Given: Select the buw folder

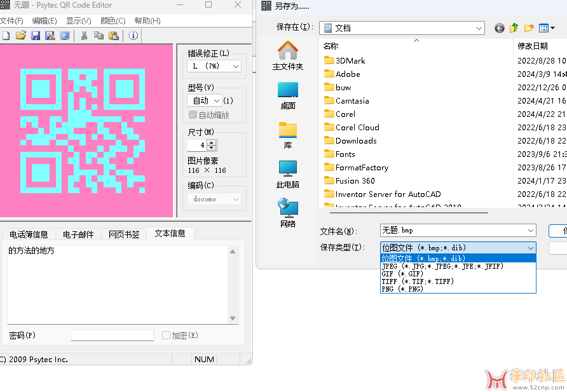Looking at the screenshot, I should 338,88.
